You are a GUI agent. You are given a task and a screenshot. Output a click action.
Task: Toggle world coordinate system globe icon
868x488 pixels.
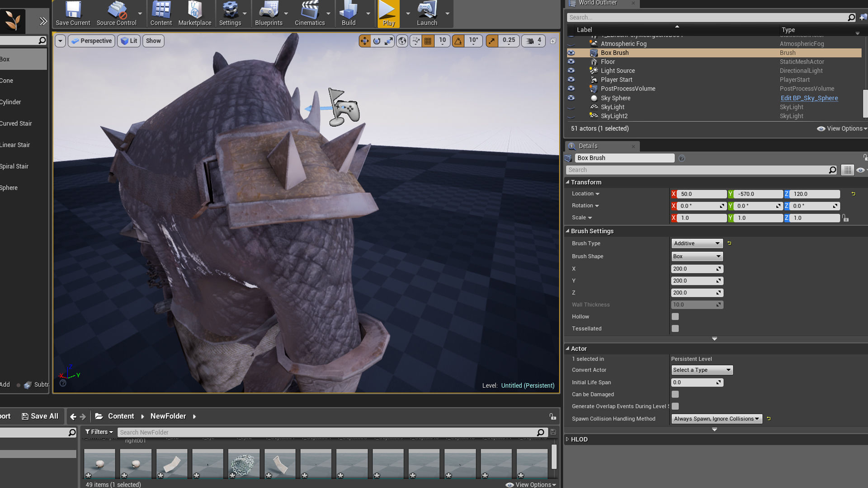point(402,41)
